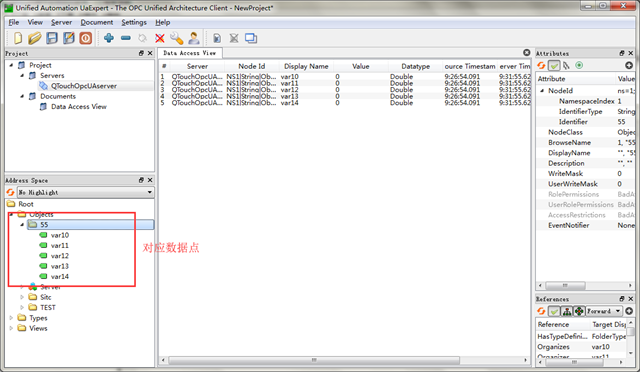Click the blue minus Remove Server icon
The width and height of the screenshot is (640, 372).
click(x=126, y=38)
